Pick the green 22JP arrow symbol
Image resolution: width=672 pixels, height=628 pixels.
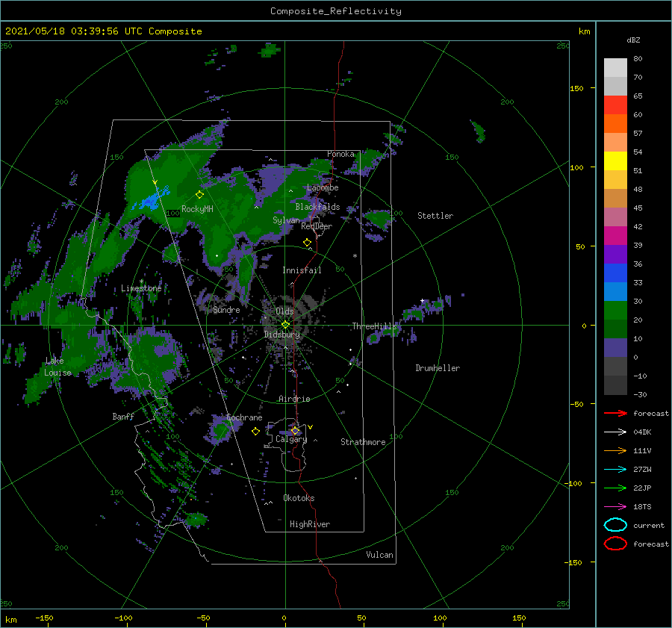click(615, 488)
